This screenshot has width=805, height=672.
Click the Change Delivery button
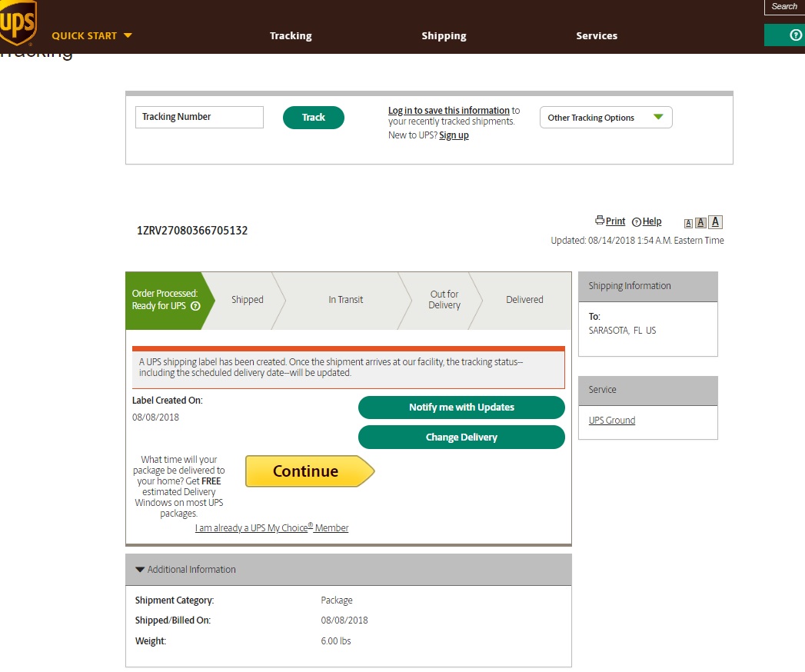[461, 437]
